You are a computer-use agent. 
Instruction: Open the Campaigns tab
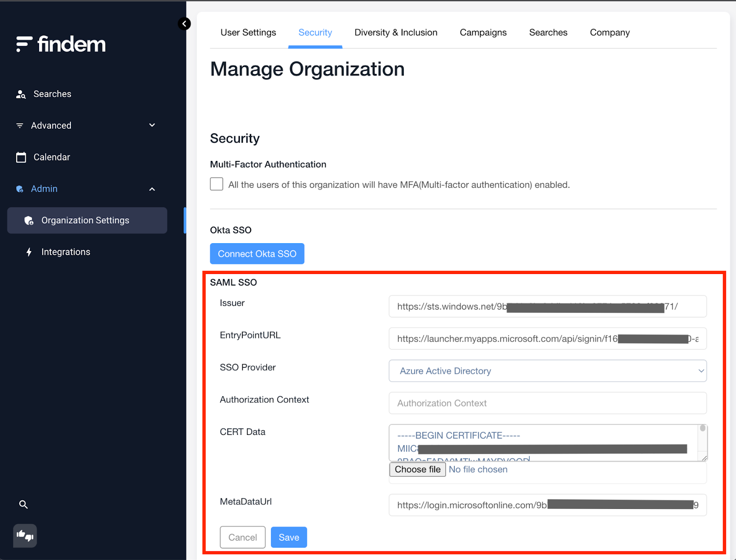(x=483, y=33)
